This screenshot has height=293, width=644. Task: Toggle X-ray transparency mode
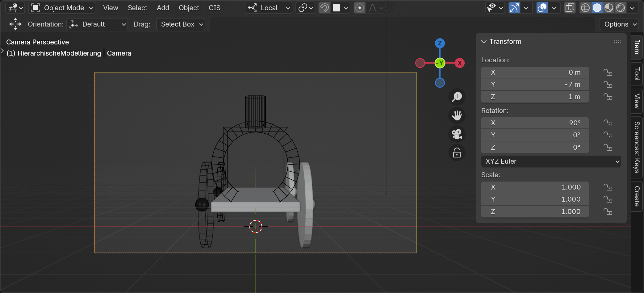click(x=570, y=8)
